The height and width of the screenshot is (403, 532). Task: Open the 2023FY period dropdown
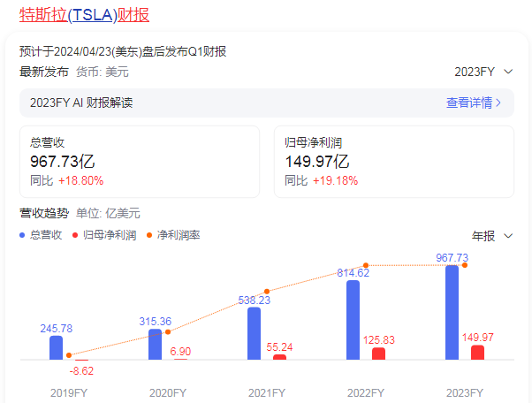483,72
